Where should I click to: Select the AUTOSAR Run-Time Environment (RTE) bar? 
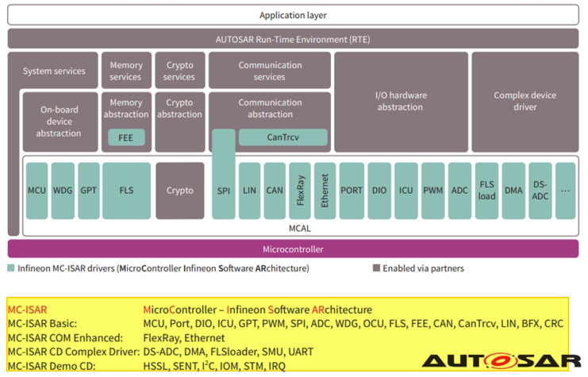[293, 39]
